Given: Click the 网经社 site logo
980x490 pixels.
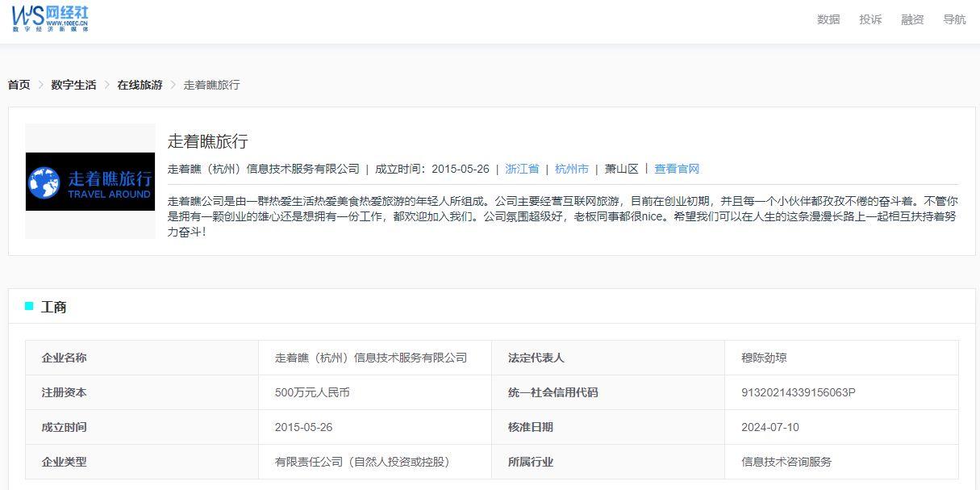Looking at the screenshot, I should click(x=50, y=18).
